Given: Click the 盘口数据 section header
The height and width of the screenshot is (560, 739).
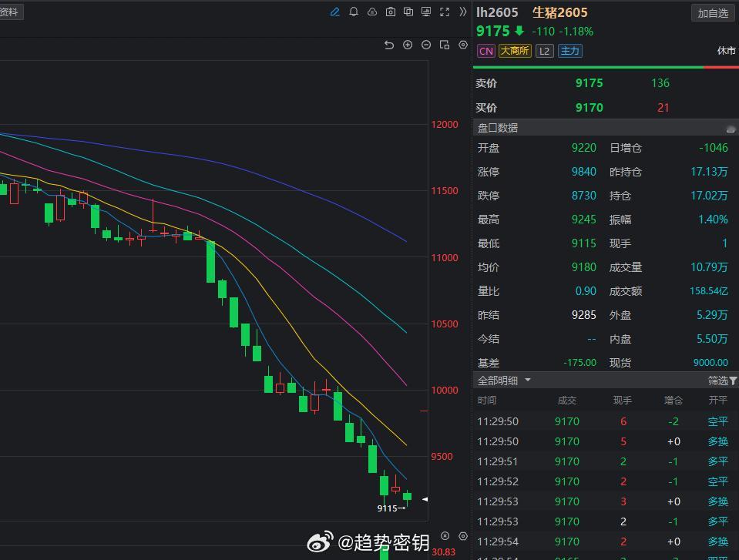Looking at the screenshot, I should click(x=499, y=128).
